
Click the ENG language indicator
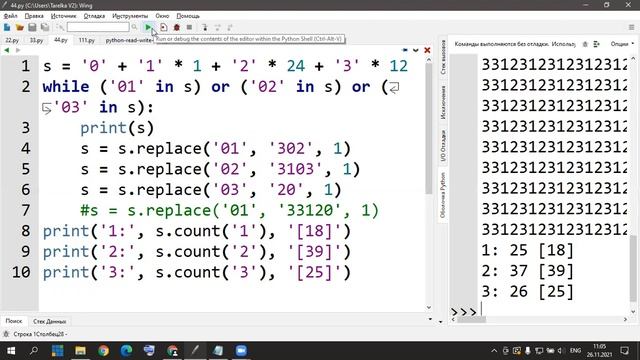tap(575, 351)
